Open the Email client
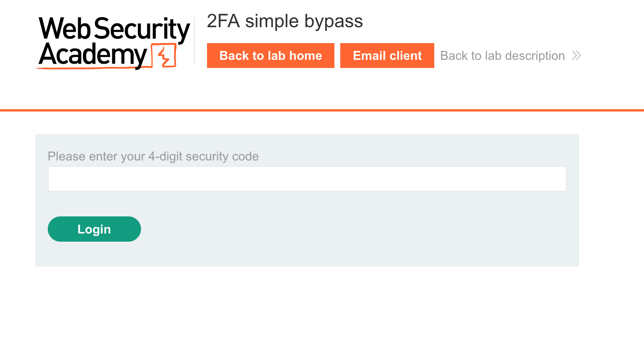The image size is (644, 345). 387,56
